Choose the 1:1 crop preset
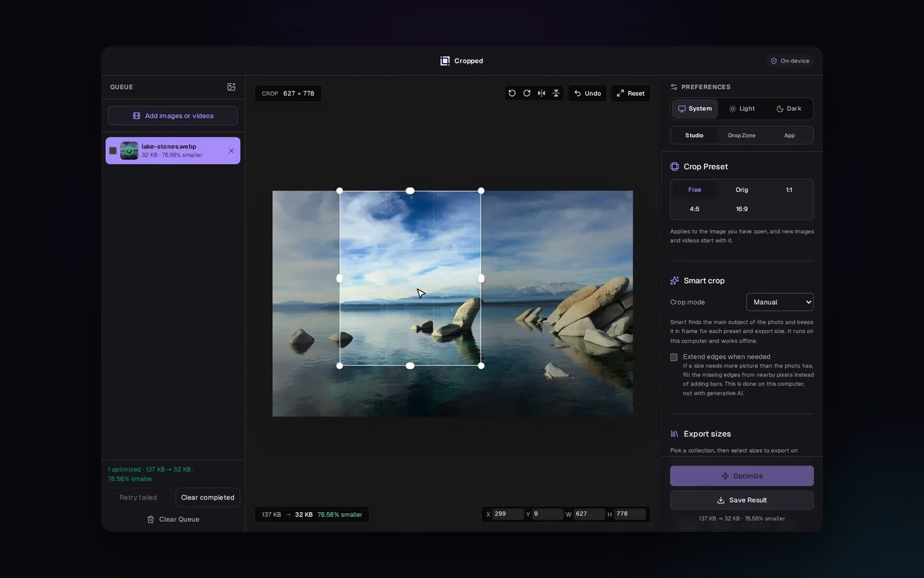Screen dimensions: 924x578 (x=789, y=190)
